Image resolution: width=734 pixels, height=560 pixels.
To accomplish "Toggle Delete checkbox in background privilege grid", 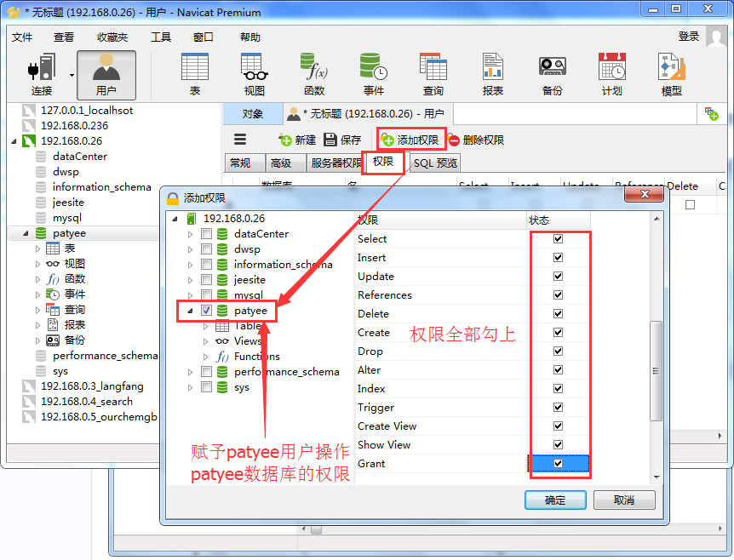I will [x=690, y=204].
